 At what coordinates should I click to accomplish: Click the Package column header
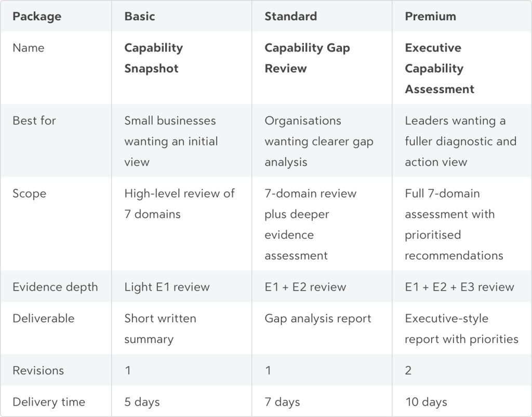tap(37, 16)
